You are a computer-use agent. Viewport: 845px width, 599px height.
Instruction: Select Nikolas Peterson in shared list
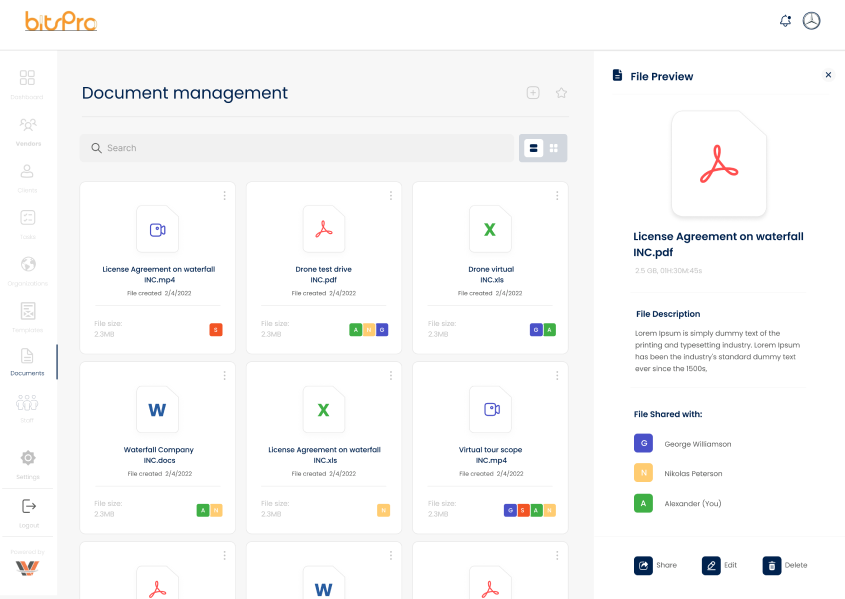678,473
